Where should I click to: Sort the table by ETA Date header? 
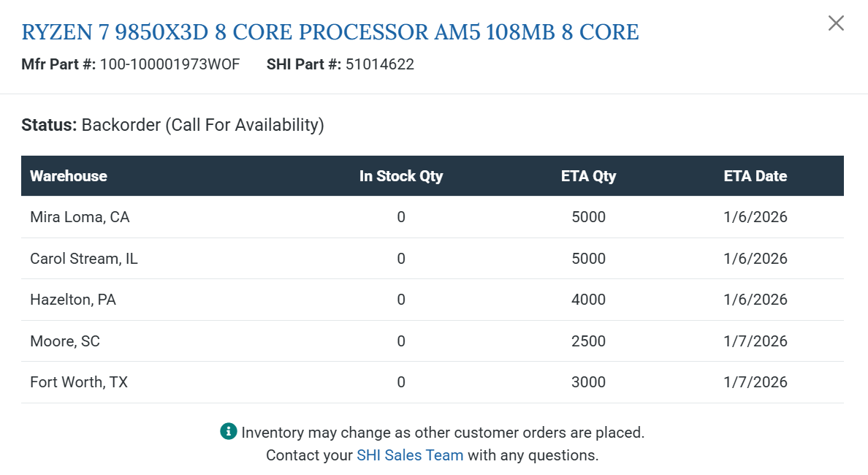pos(755,175)
